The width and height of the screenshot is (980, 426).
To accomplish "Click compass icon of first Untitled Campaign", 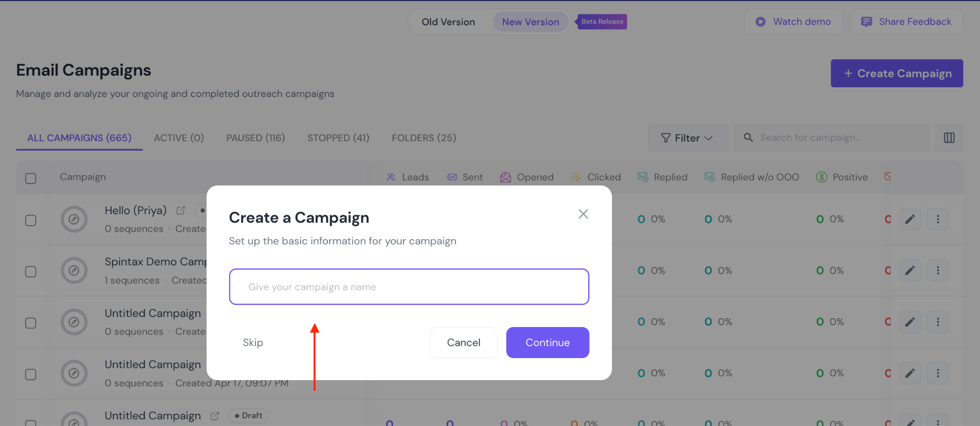I will tap(74, 322).
